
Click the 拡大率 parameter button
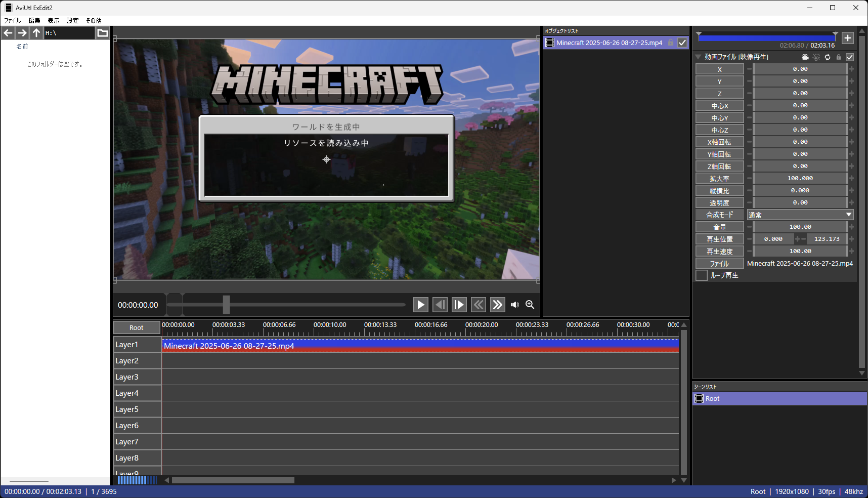(x=720, y=179)
